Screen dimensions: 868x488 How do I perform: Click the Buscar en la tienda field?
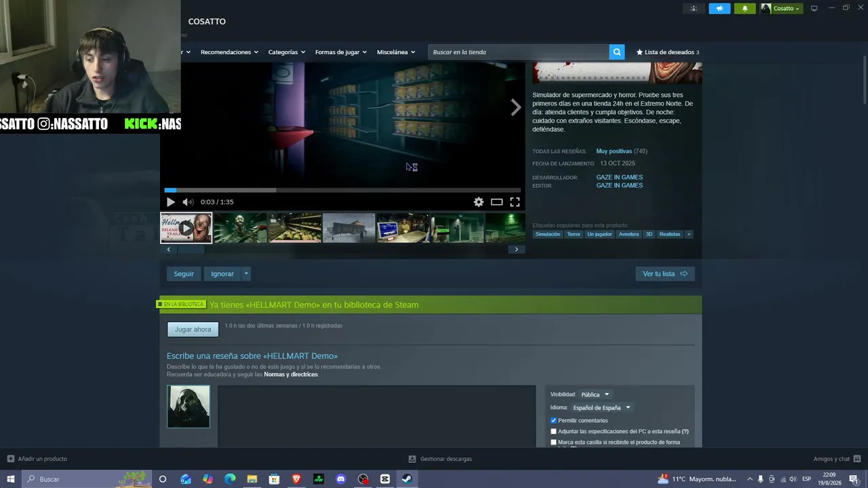(x=519, y=52)
